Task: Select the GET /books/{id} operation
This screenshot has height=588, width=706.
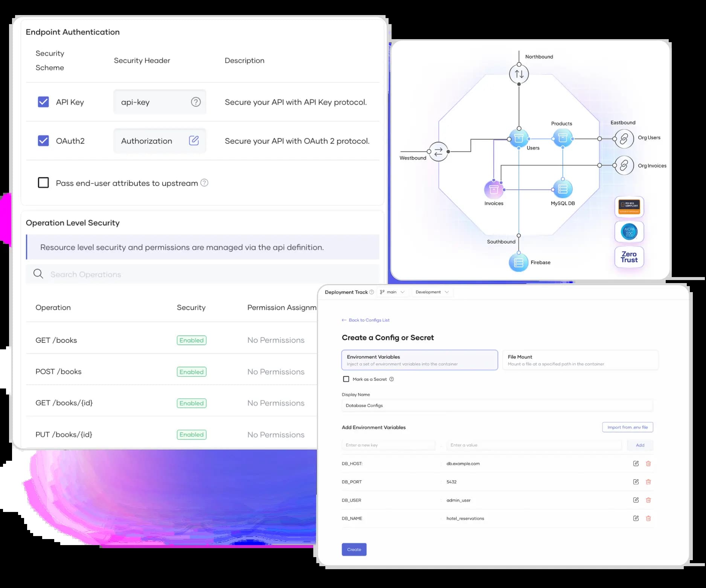Action: click(x=64, y=403)
